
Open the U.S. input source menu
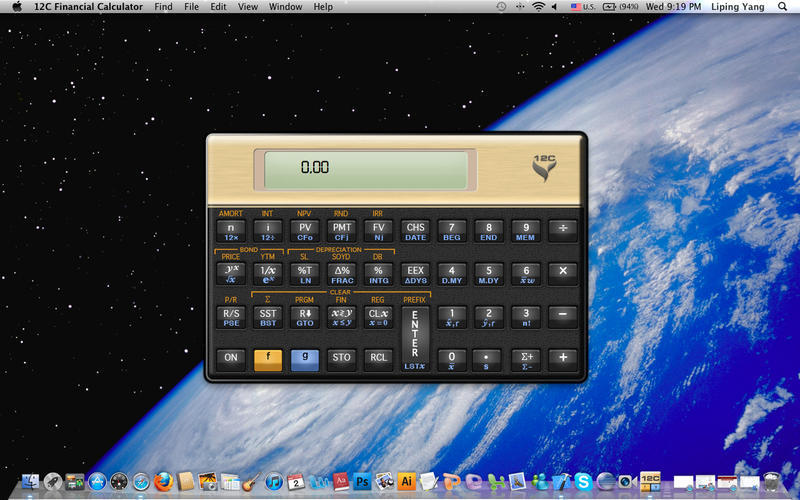point(581,7)
